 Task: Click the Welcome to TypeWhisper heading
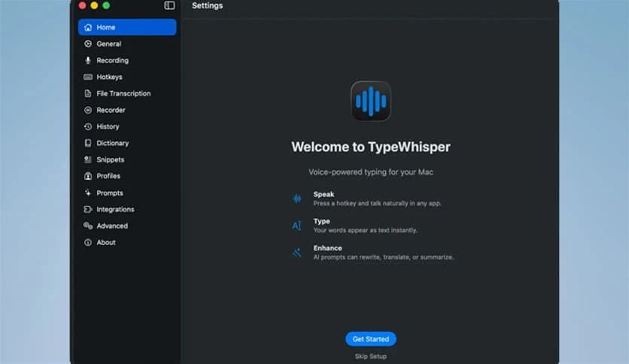click(371, 147)
